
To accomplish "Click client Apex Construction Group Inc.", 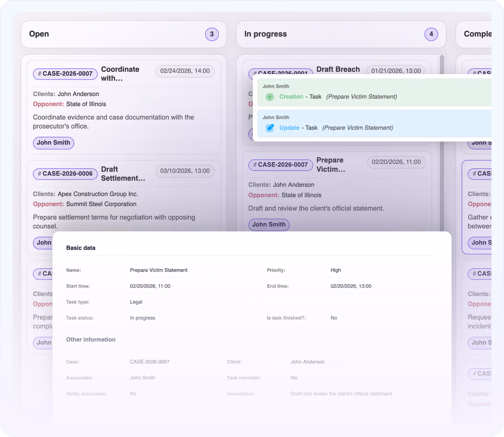I will tap(98, 194).
